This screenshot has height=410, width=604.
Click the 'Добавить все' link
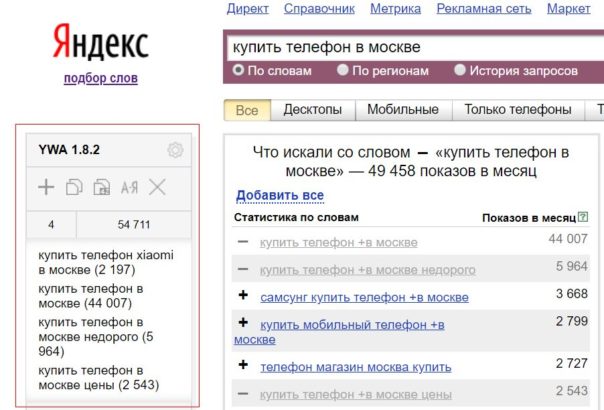coord(280,195)
